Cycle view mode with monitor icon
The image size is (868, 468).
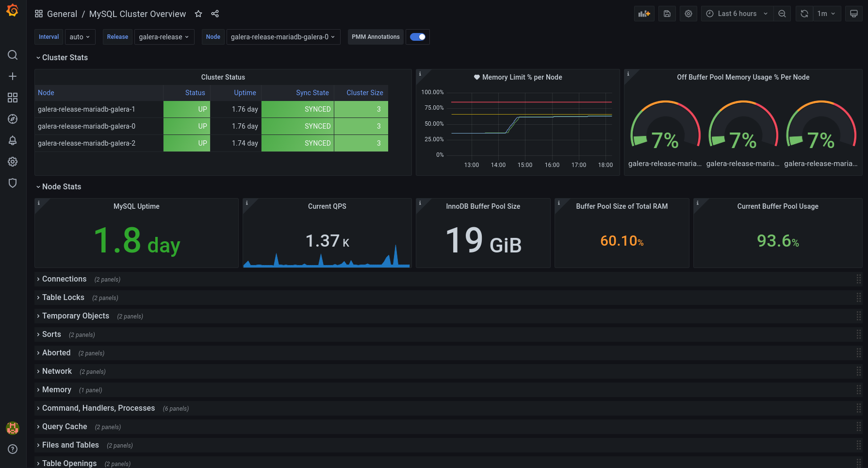click(854, 14)
